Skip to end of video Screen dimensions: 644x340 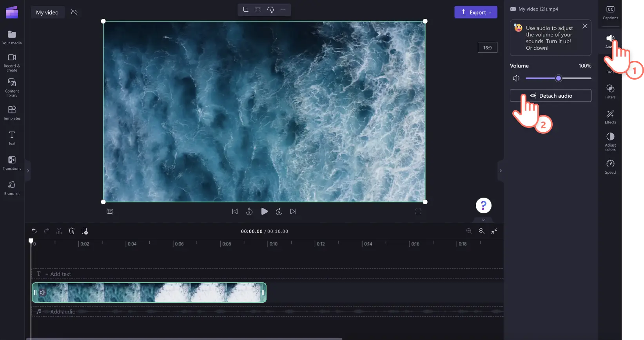coord(293,211)
